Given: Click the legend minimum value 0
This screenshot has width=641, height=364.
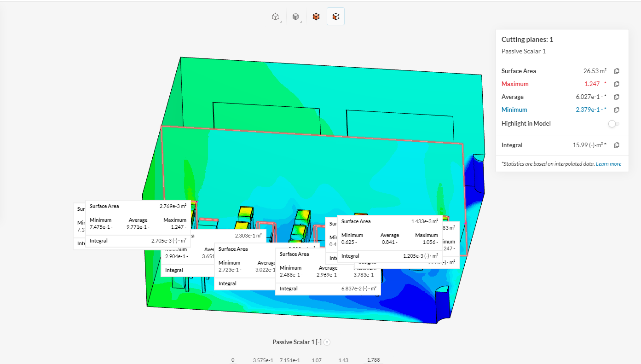Looking at the screenshot, I should 233,360.
